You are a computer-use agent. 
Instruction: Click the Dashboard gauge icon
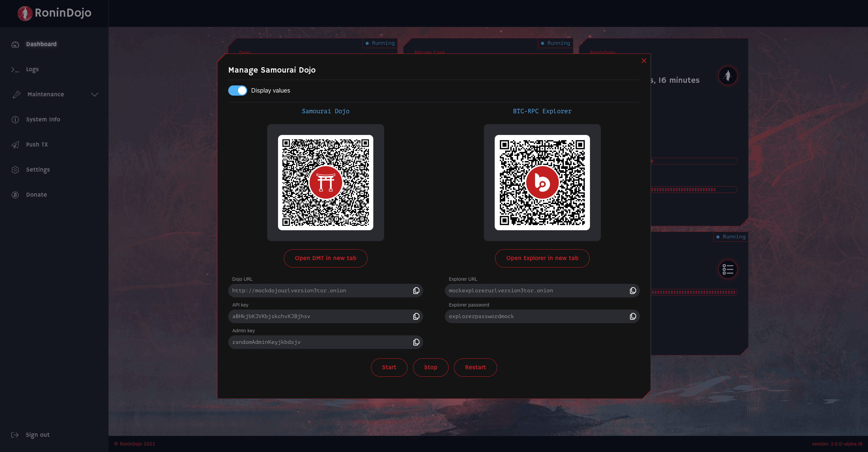click(15, 44)
